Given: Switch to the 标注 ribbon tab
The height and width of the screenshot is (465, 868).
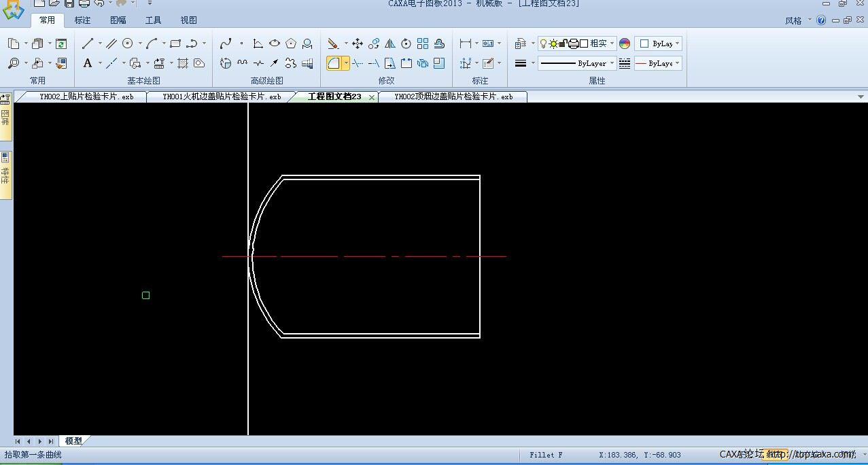Looking at the screenshot, I should pos(82,20).
